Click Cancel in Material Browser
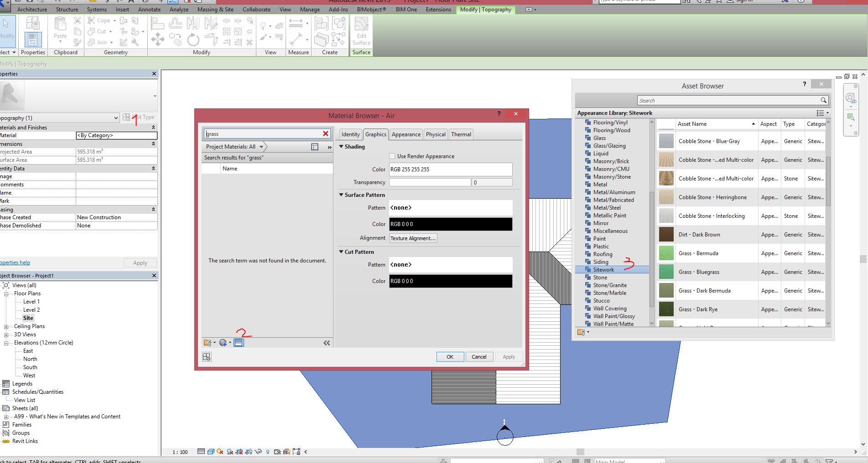This screenshot has height=463, width=868. coord(479,357)
